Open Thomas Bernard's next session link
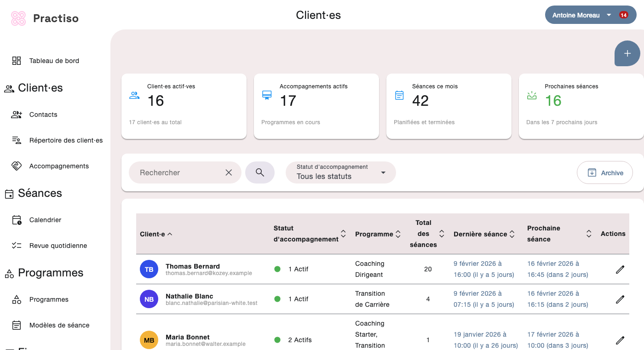The image size is (644, 350). [557, 269]
